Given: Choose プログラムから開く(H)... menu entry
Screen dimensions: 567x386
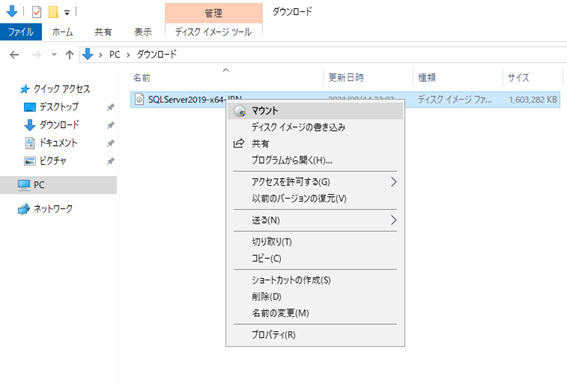Looking at the screenshot, I should click(x=315, y=160).
